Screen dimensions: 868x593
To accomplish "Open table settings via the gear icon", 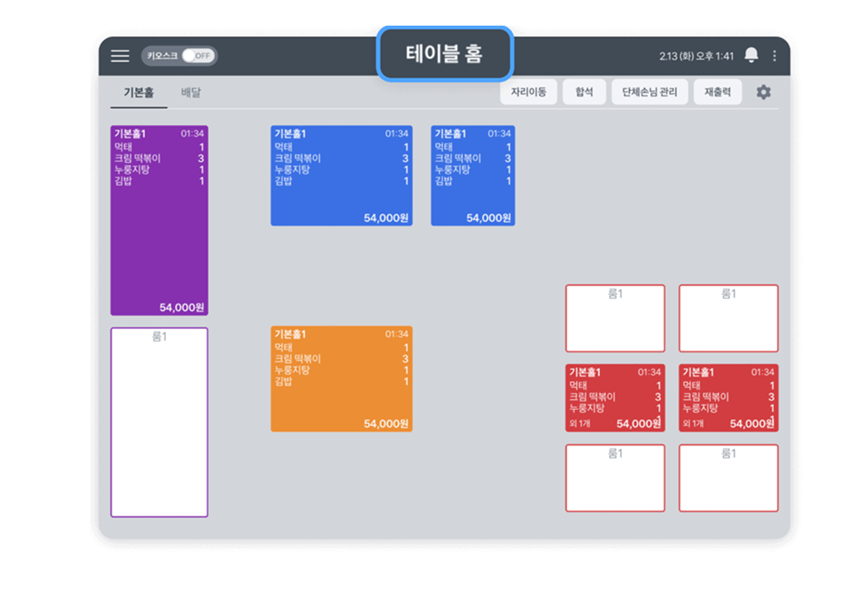I will [762, 92].
